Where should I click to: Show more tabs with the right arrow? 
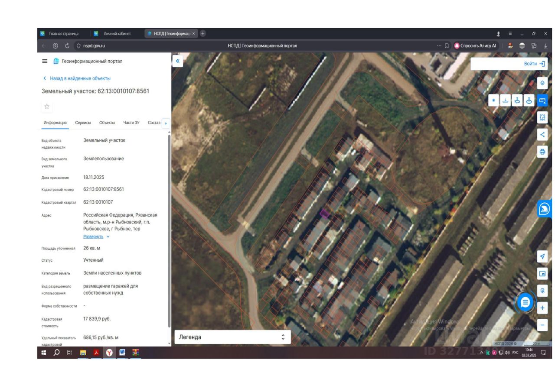pyautogui.click(x=165, y=123)
